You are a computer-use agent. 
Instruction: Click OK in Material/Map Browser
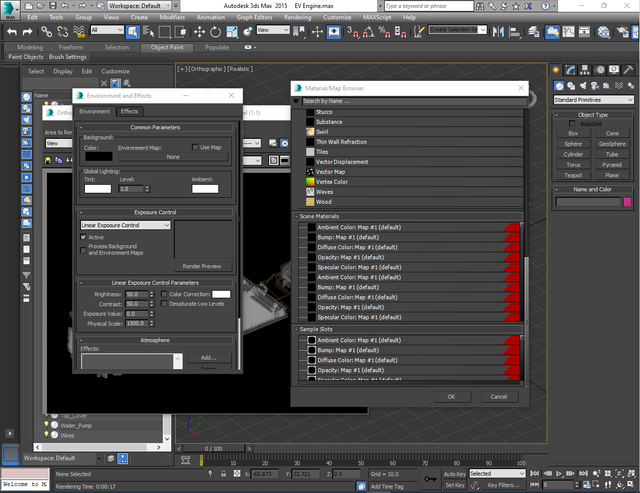pos(451,396)
